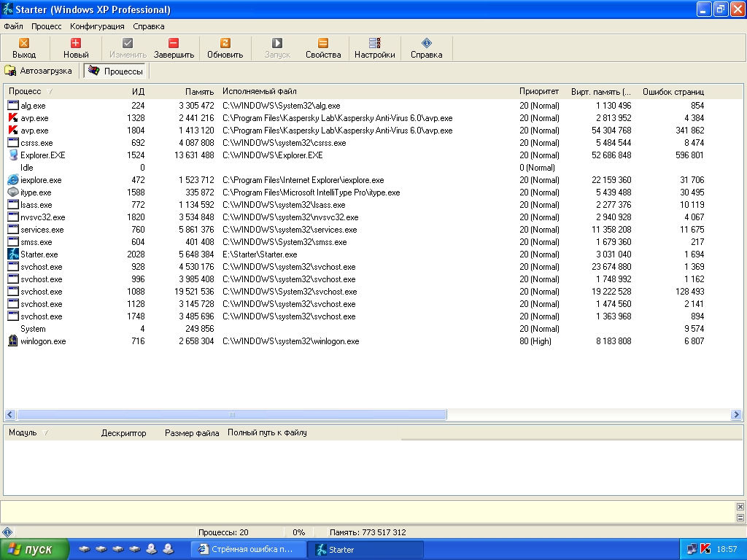This screenshot has width=747, height=560.
Task: Sort by the Память column header
Action: pyautogui.click(x=199, y=92)
